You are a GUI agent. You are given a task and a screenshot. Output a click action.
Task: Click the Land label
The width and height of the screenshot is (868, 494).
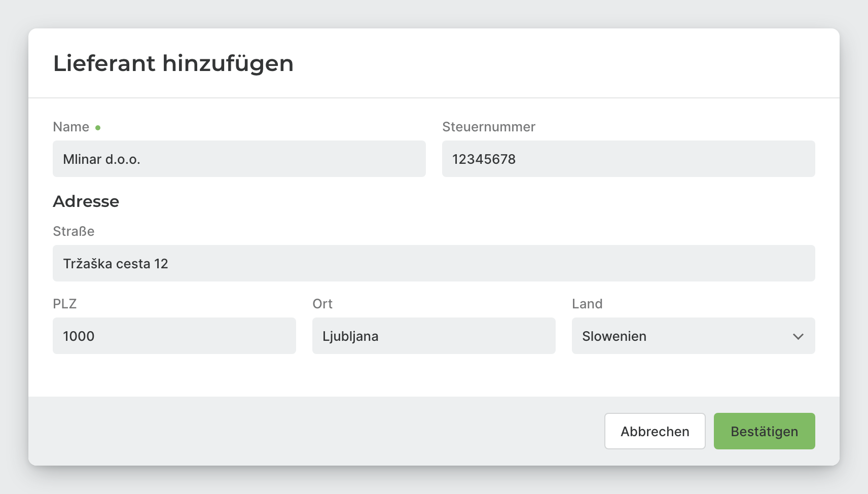click(587, 304)
